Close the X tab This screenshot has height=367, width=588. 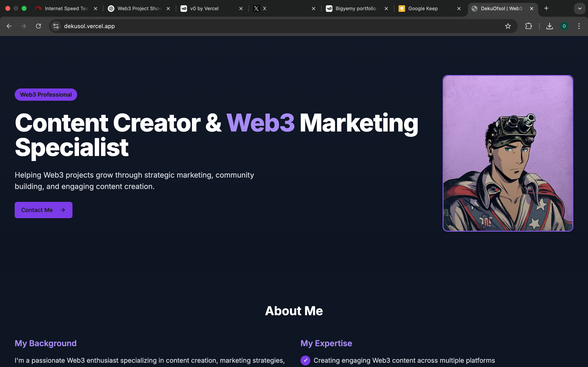313,9
